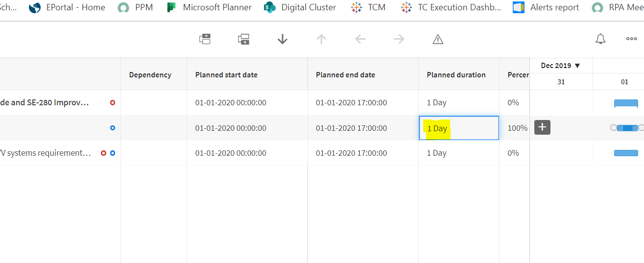Click the plus button in Gantt row
Screen dimensions: 644x263
pos(542,127)
